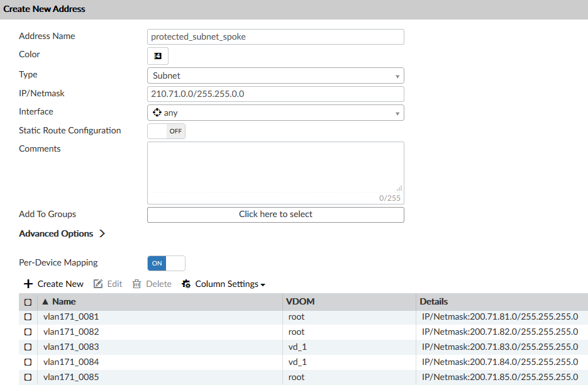Click the Column Settings gear icon
The height and width of the screenshot is (392, 588).
(x=186, y=284)
